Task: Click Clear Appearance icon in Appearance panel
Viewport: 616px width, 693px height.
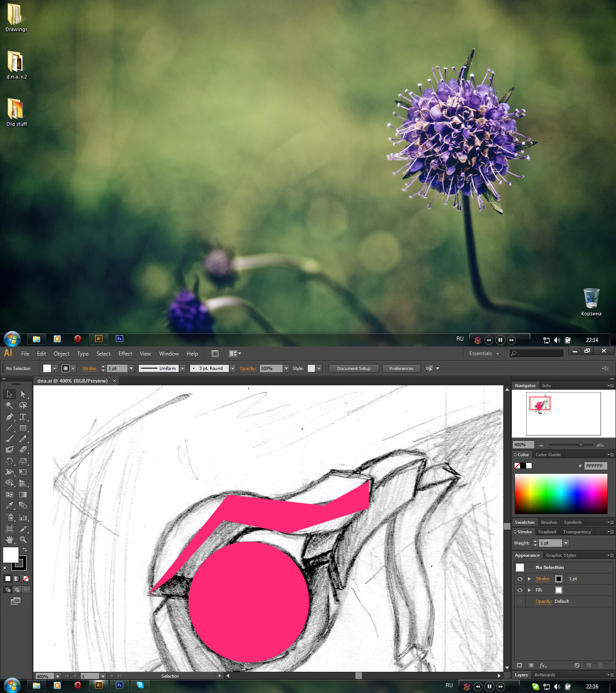Action: coord(577,665)
